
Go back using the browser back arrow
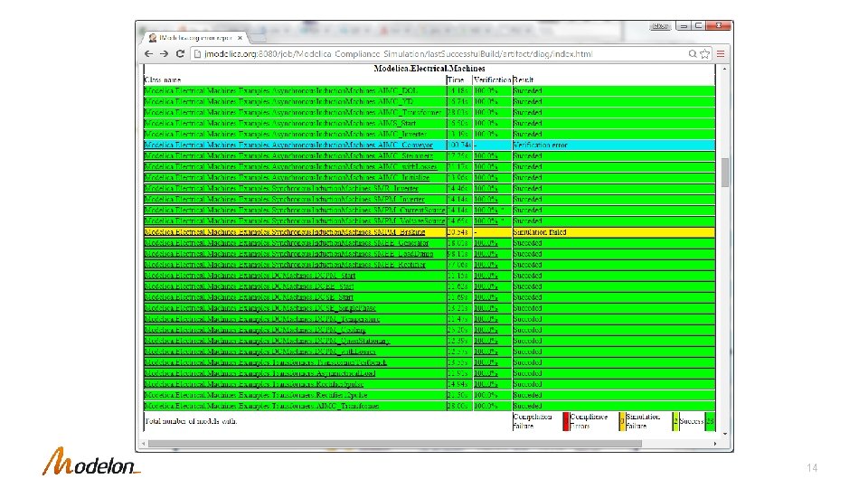click(x=148, y=53)
